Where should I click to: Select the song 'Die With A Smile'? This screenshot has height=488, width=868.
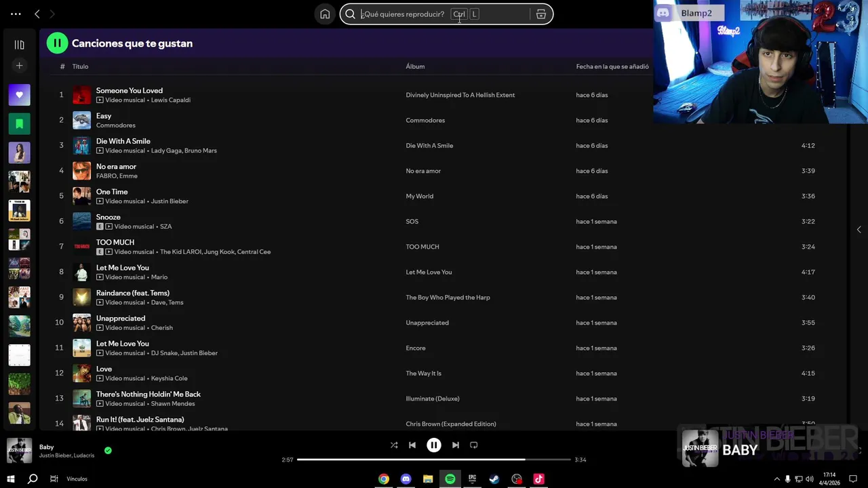click(x=123, y=141)
